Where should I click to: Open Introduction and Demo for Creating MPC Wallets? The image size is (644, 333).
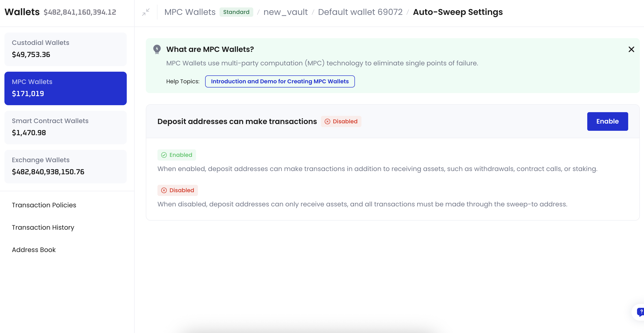coord(280,81)
